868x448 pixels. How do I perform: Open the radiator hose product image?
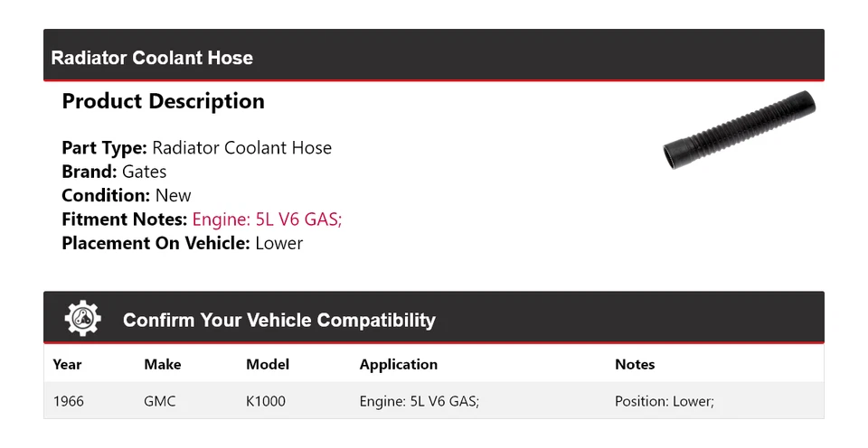pyautogui.click(x=740, y=131)
